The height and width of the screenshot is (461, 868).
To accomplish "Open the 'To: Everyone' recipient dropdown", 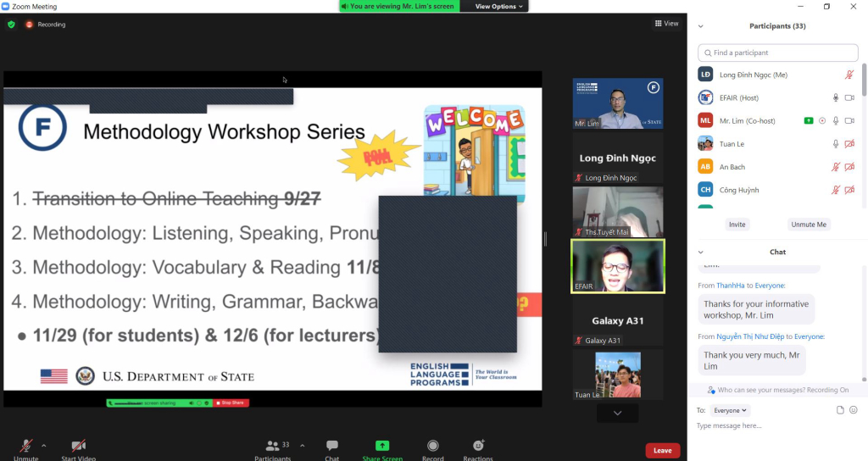I will tap(730, 410).
